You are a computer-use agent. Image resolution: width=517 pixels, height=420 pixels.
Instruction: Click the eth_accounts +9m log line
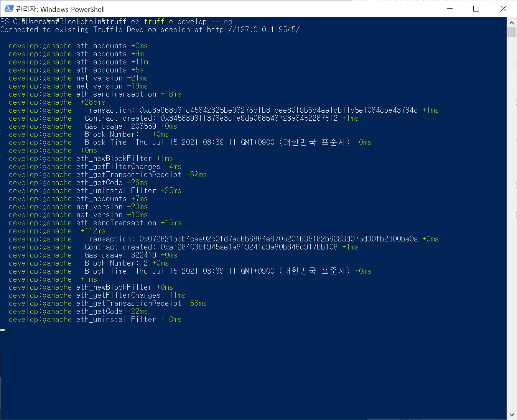point(76,54)
